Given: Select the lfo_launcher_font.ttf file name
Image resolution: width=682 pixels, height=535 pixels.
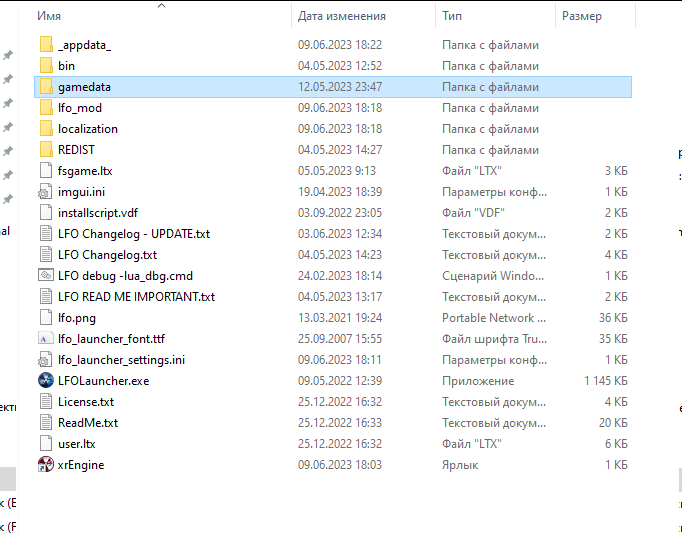Looking at the screenshot, I should (111, 339).
